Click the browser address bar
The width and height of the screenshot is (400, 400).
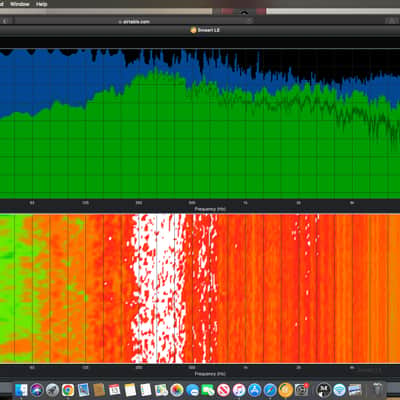point(133,21)
